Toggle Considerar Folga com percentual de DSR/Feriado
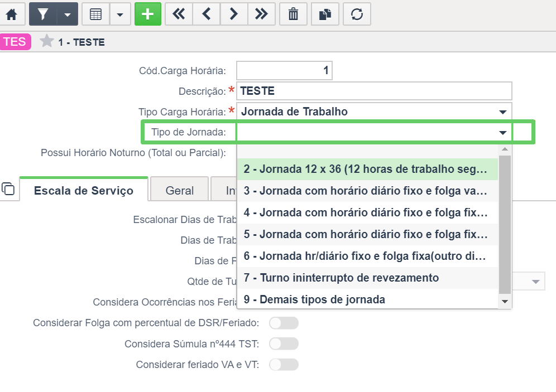Image resolution: width=556 pixels, height=392 pixels. coord(284,323)
